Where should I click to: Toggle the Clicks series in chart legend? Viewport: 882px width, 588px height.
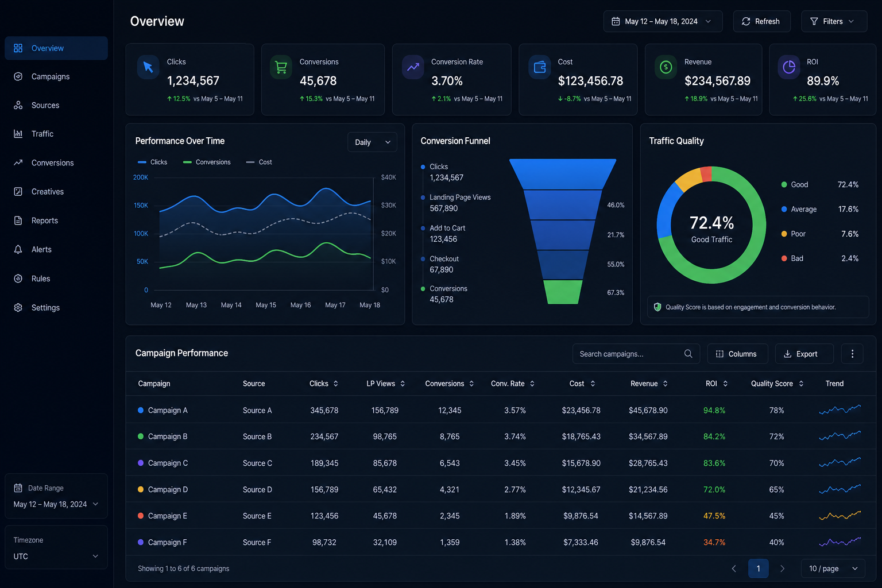152,163
